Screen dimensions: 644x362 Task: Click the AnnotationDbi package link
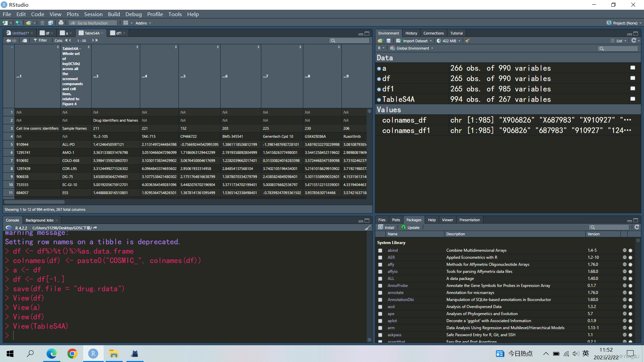pyautogui.click(x=400, y=300)
